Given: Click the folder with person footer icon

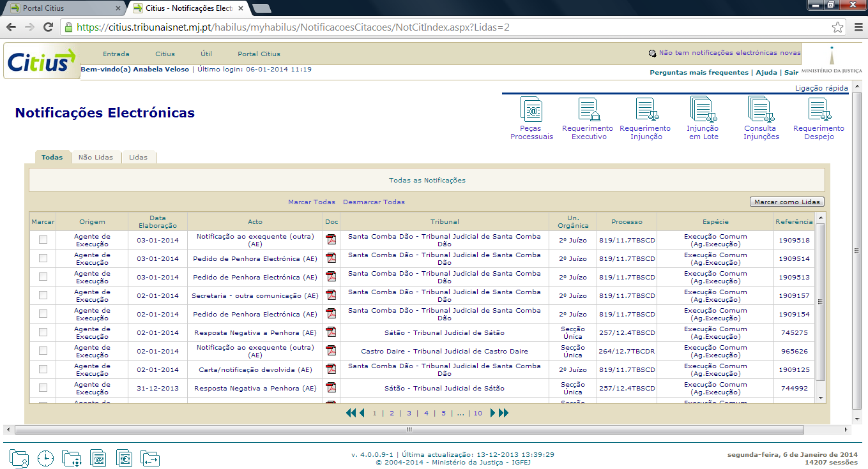Looking at the screenshot, I should (19, 458).
